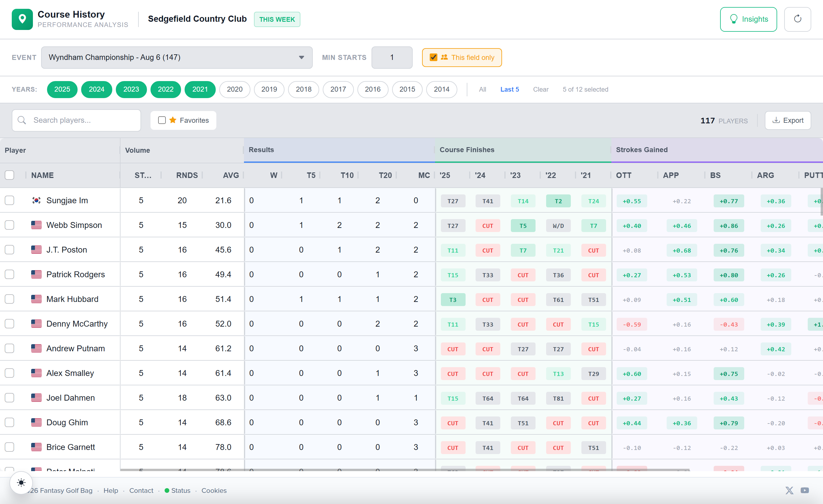Deselect the 2025 year pill
The width and height of the screenshot is (823, 504).
point(62,90)
